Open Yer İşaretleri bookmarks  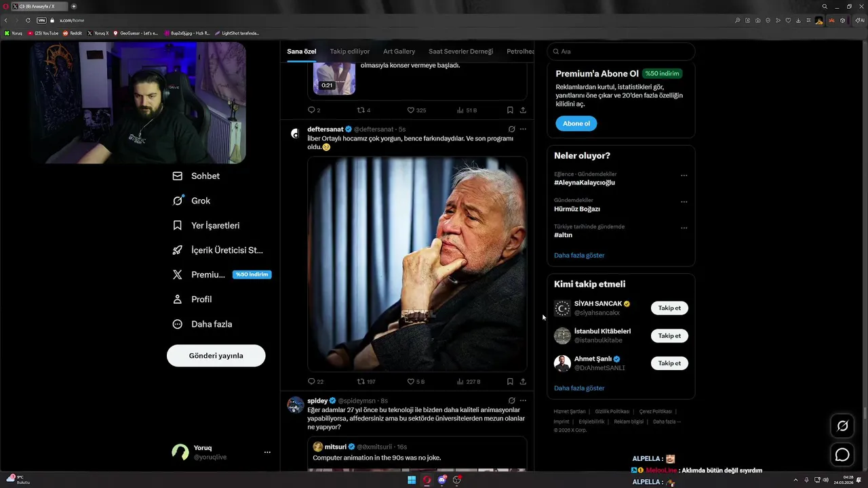tap(206, 226)
